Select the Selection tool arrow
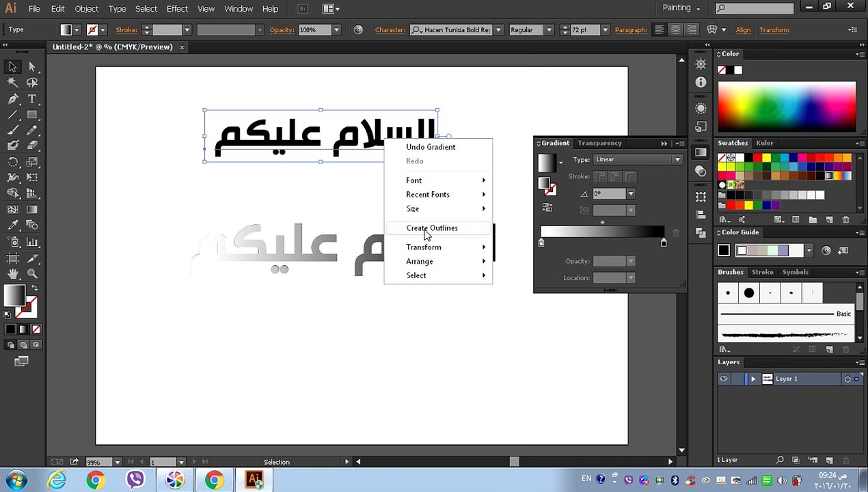 tap(12, 66)
